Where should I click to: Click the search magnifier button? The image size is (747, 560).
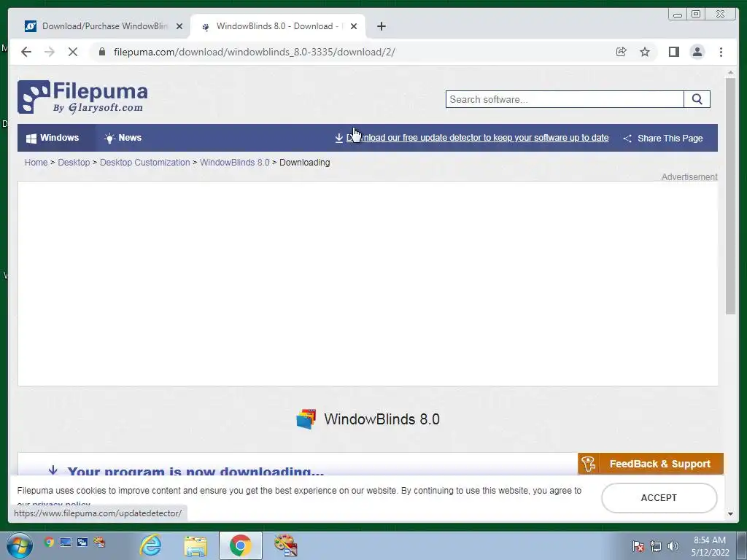tap(697, 99)
